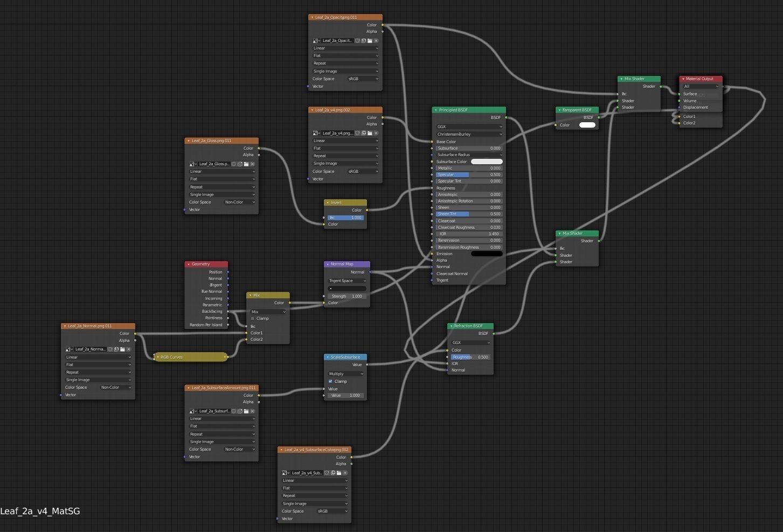Image resolution: width=783 pixels, height=532 pixels.
Task: Click duplicate datablock icon on Leaf_2a_Gloss node
Action: click(x=240, y=164)
